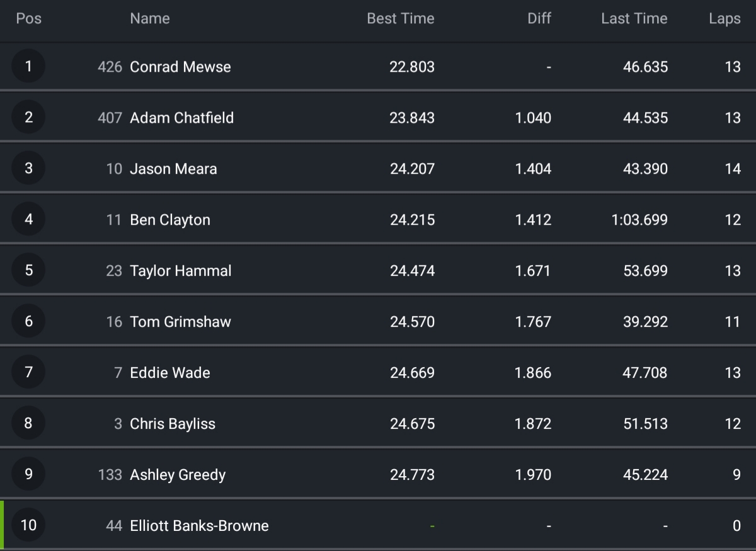Viewport: 756px width, 551px height.
Task: Click the position 7 circle badge
Action: click(x=28, y=372)
